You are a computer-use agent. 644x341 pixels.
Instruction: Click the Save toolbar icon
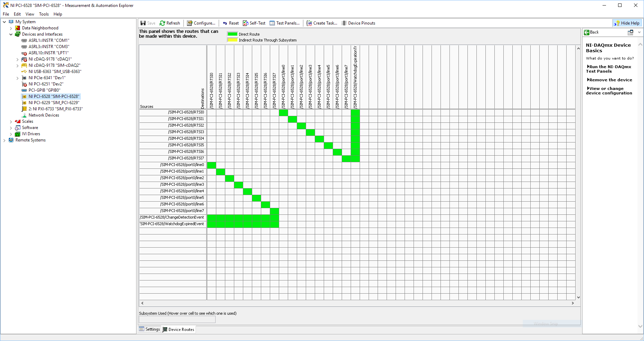point(143,23)
